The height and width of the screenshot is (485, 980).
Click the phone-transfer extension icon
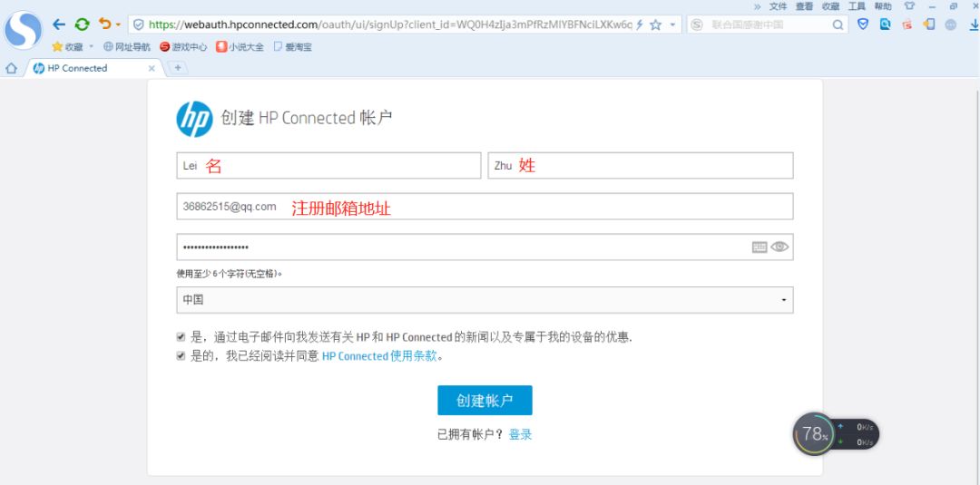pyautogui.click(x=929, y=24)
